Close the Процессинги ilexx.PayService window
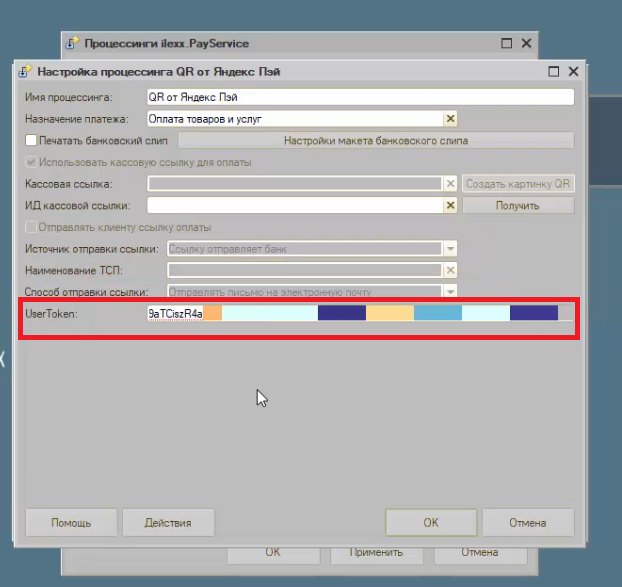The height and width of the screenshot is (587, 622). pyautogui.click(x=526, y=43)
